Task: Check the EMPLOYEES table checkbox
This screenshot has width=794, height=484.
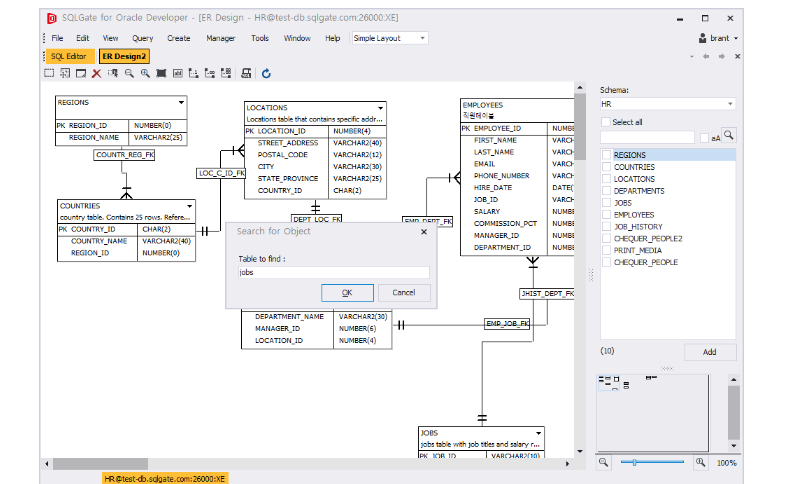Action: [x=607, y=215]
